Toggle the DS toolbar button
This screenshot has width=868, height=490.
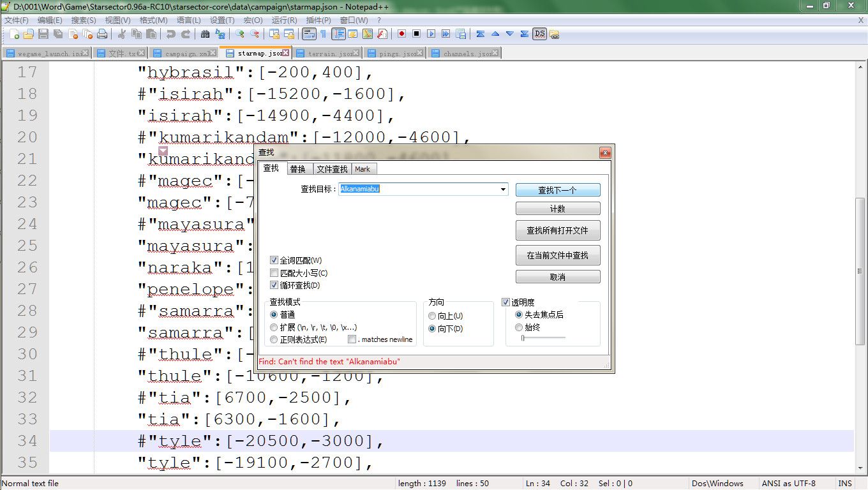coord(540,34)
